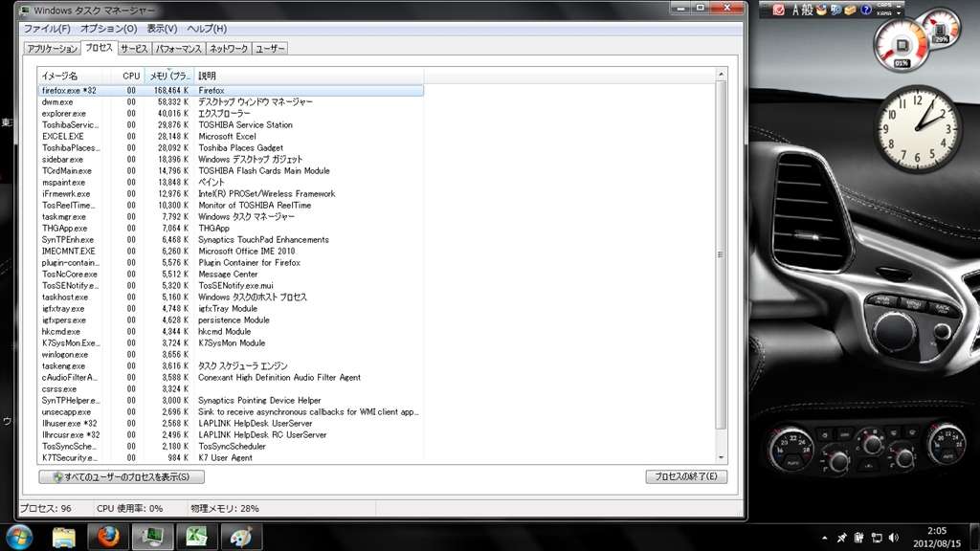
Task: Click the Show desktop strip
Action: point(975,538)
